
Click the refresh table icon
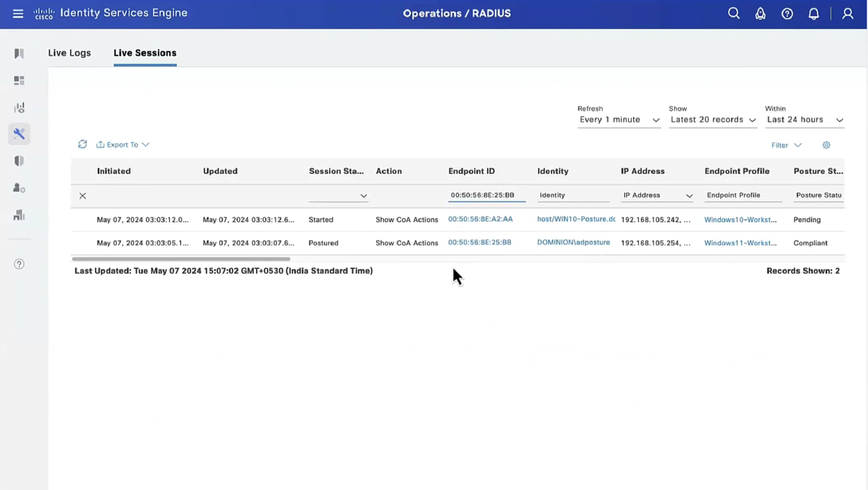tap(82, 144)
